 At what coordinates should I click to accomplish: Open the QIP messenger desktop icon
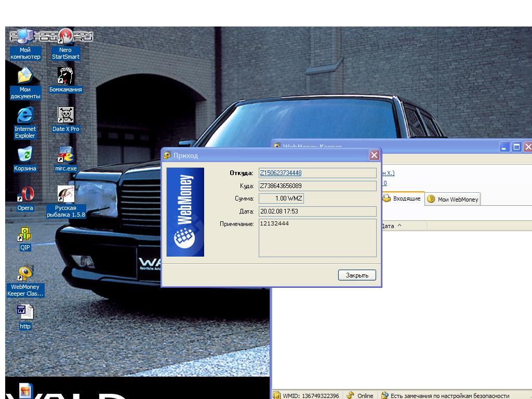(x=25, y=235)
